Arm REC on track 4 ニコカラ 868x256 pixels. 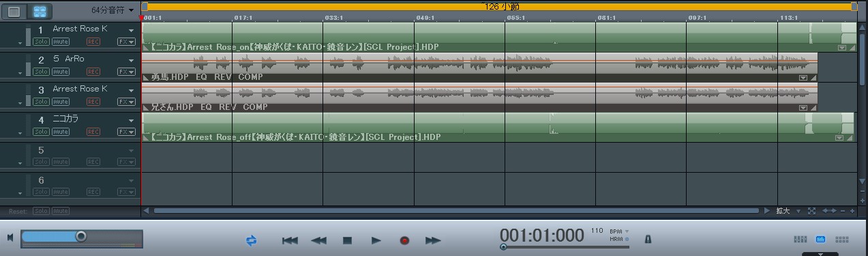[93, 132]
